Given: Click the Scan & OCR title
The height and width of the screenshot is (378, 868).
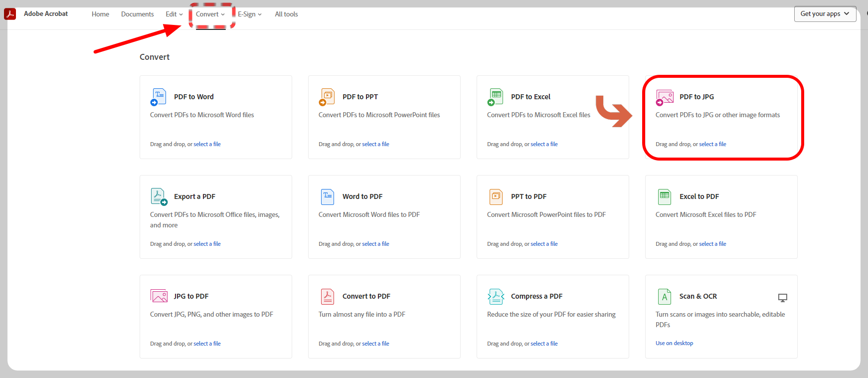Looking at the screenshot, I should (698, 296).
